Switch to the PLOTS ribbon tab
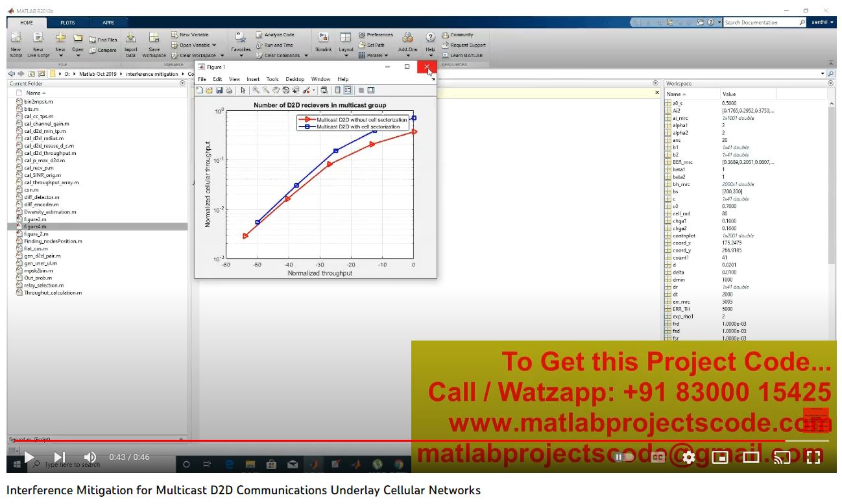The image size is (842, 504). (67, 23)
